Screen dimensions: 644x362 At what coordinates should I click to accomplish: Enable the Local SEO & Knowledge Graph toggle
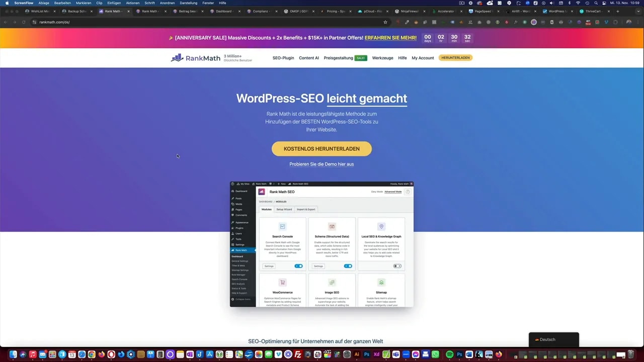[397, 266]
